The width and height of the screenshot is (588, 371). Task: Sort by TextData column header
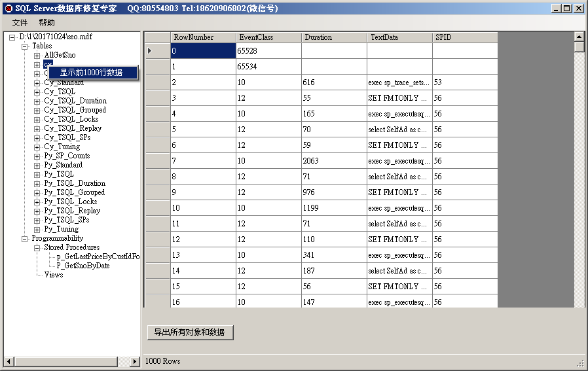tap(400, 37)
